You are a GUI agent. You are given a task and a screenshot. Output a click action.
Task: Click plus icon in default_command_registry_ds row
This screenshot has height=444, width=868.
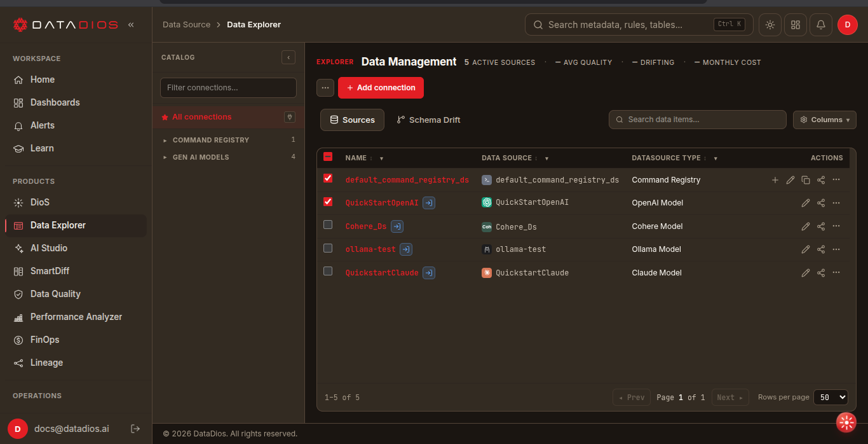coord(775,180)
